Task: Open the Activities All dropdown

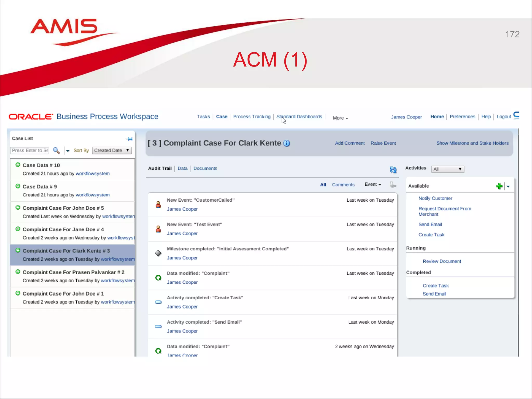Action: [x=447, y=169]
